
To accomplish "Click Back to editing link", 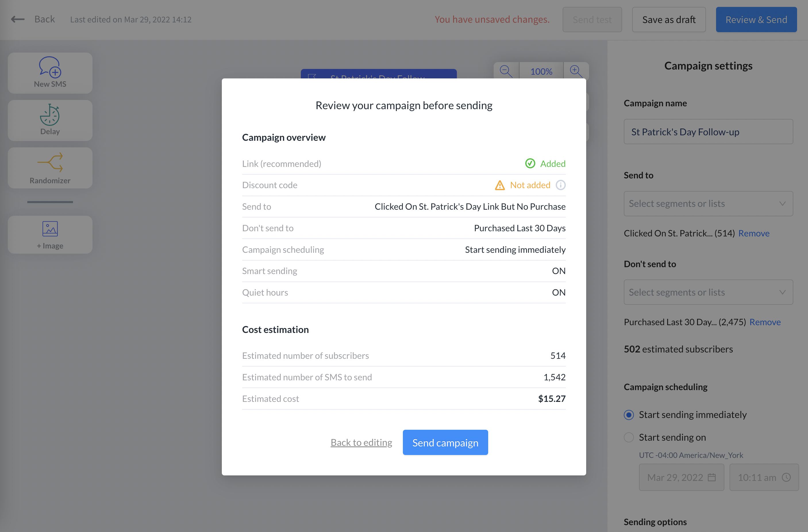I will (361, 442).
